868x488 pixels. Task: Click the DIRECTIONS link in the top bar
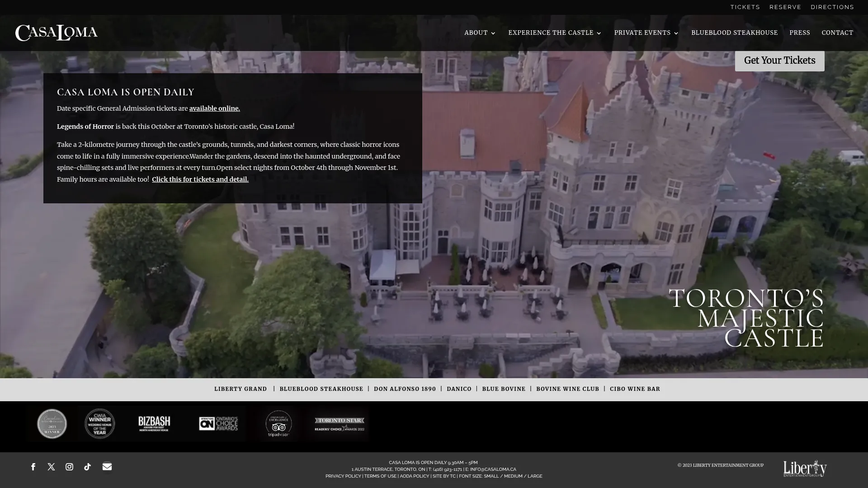(x=832, y=7)
